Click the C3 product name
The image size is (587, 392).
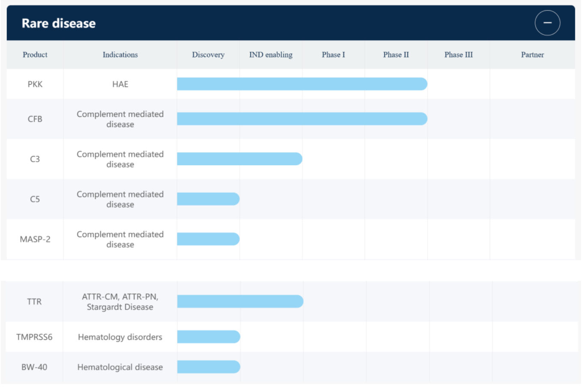tap(35, 159)
